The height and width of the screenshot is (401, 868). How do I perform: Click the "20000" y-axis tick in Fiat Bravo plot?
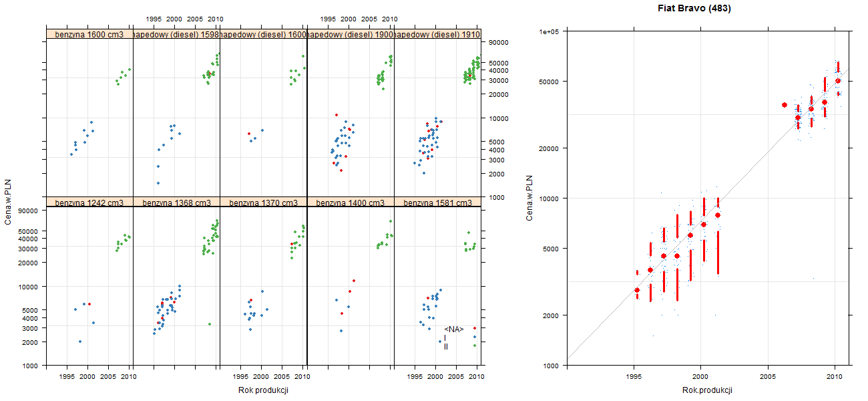(x=550, y=148)
